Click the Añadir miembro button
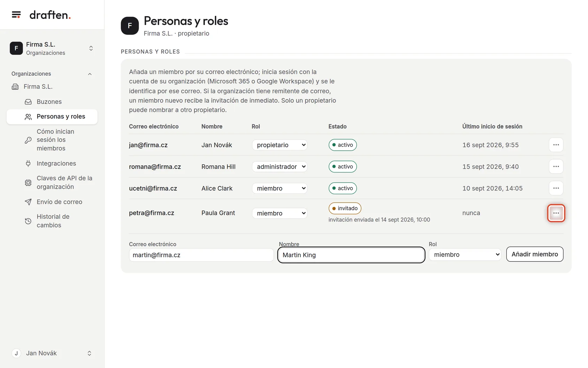 (535, 254)
